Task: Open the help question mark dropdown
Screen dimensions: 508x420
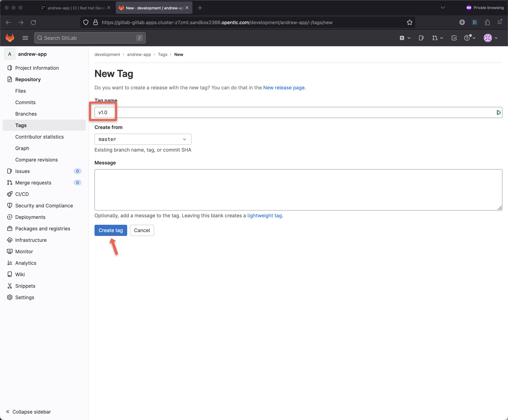Action: [x=470, y=38]
